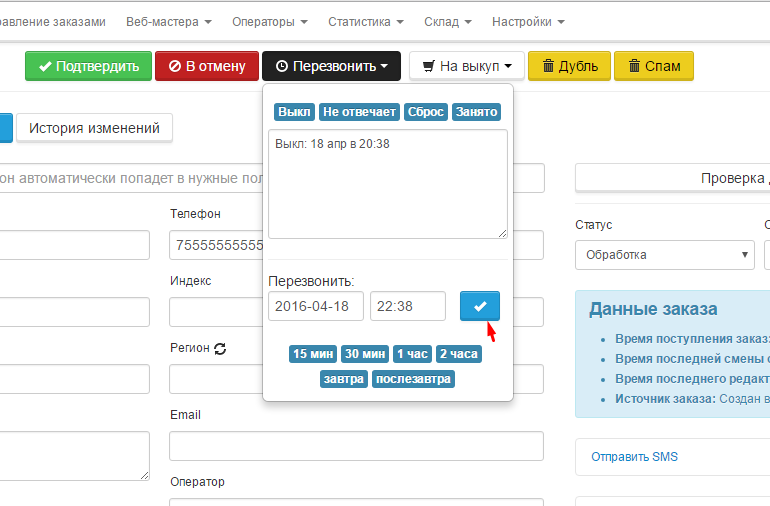Click the Управление заказами menu item
The width and height of the screenshot is (770, 506).
(x=53, y=22)
